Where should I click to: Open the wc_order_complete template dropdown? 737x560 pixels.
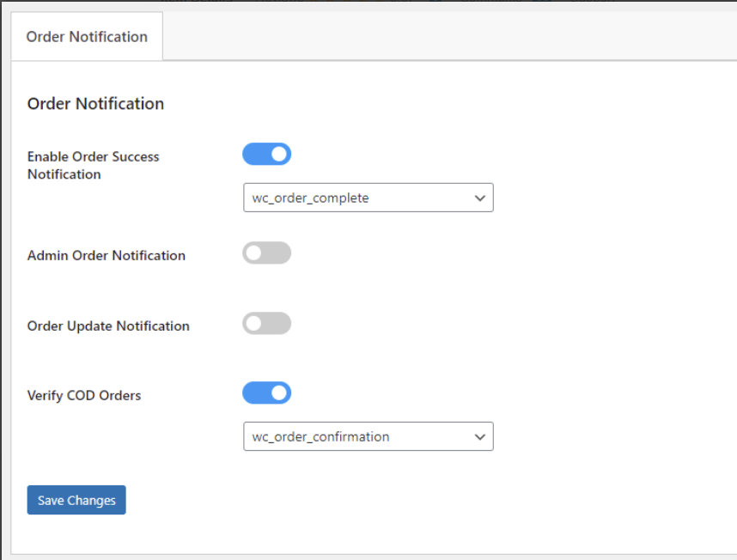click(x=368, y=198)
